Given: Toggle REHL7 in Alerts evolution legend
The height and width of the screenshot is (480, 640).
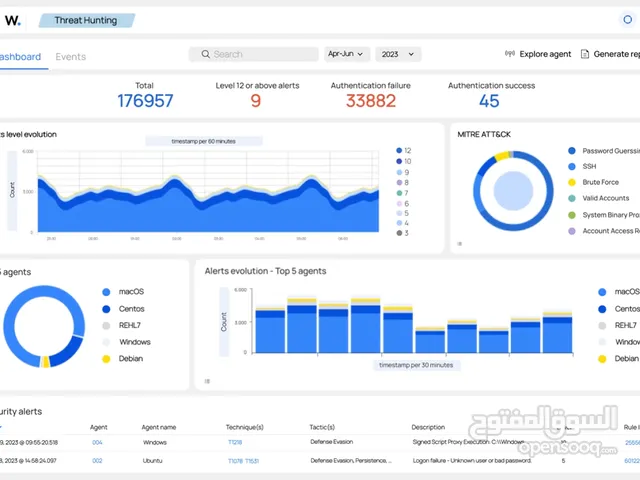Looking at the screenshot, I should 618,325.
